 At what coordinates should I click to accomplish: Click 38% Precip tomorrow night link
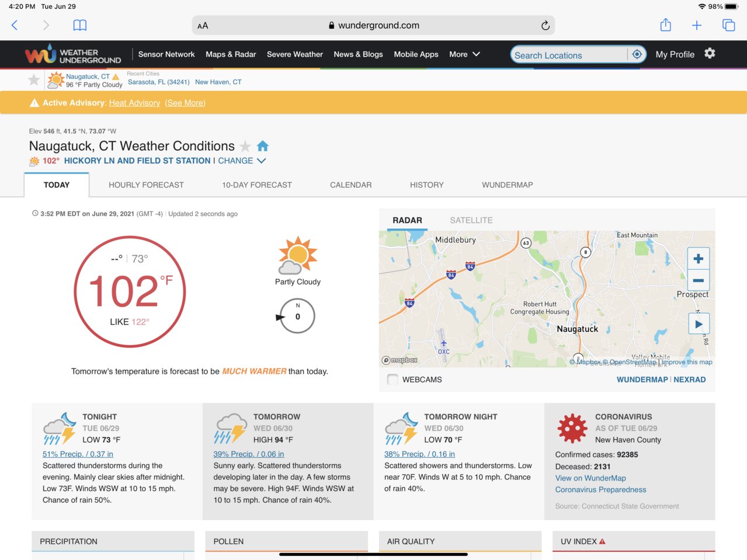(x=419, y=454)
